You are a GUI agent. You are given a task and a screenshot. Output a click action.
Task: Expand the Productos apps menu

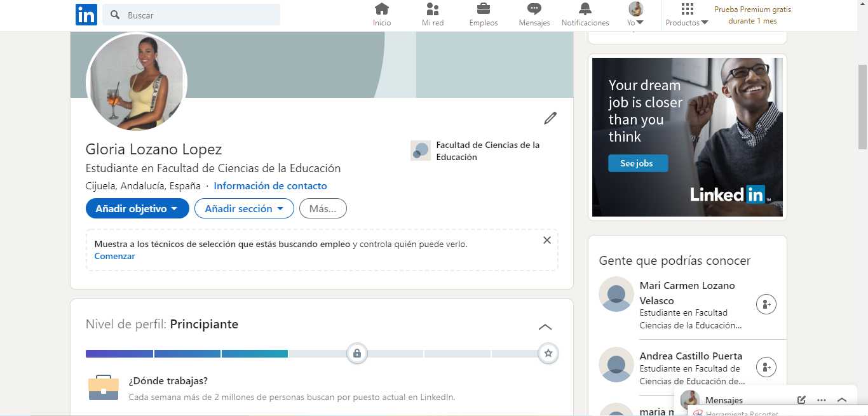tap(687, 15)
